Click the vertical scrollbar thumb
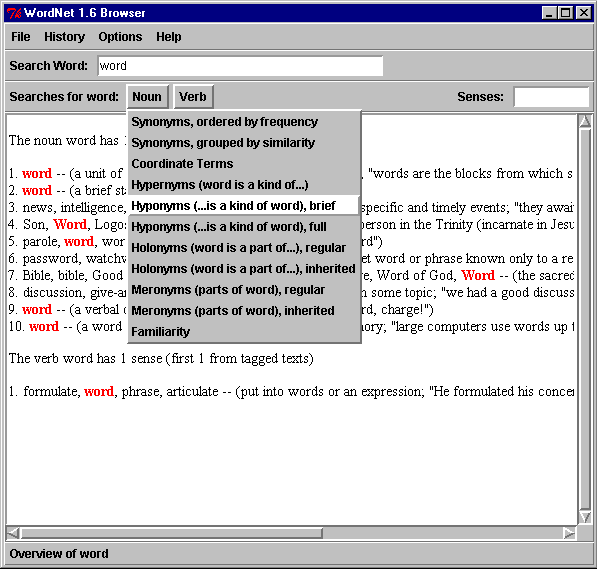The width and height of the screenshot is (597, 569). tap(585, 320)
